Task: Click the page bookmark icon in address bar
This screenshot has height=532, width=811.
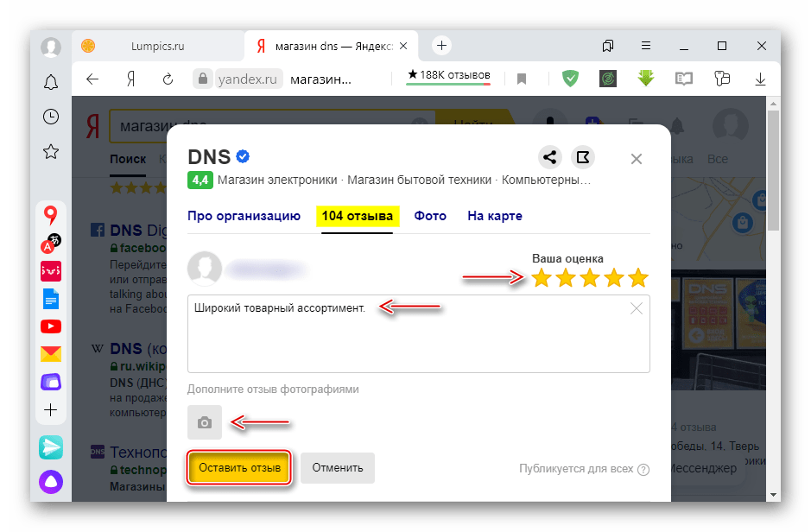Action: coord(522,79)
